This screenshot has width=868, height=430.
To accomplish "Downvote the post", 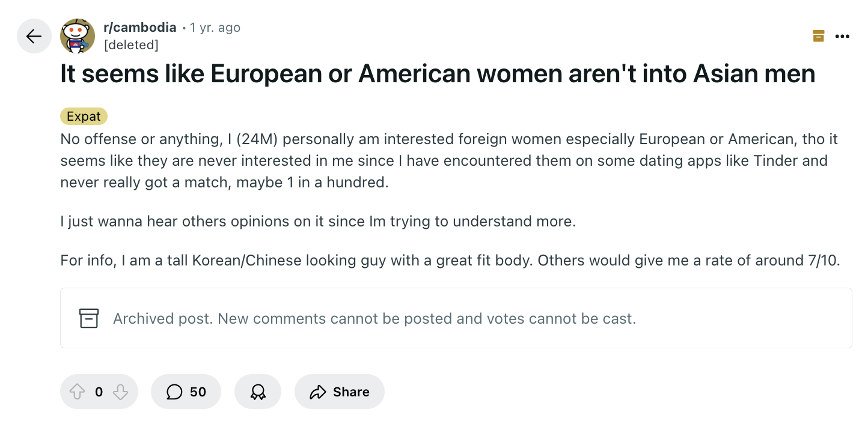I will 121,392.
